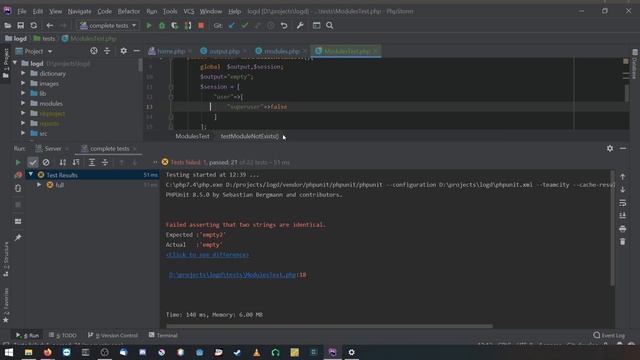Stop the running process (red square)
Image resolution: width=640 pixels, height=360 pixels.
coord(201,25)
